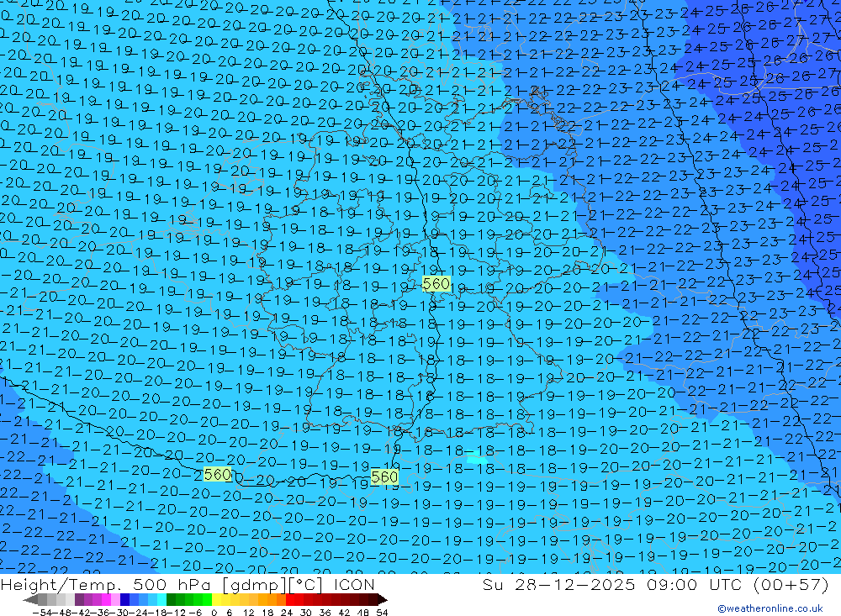Click the 560 contour label at bottom center

pyautogui.click(x=384, y=476)
